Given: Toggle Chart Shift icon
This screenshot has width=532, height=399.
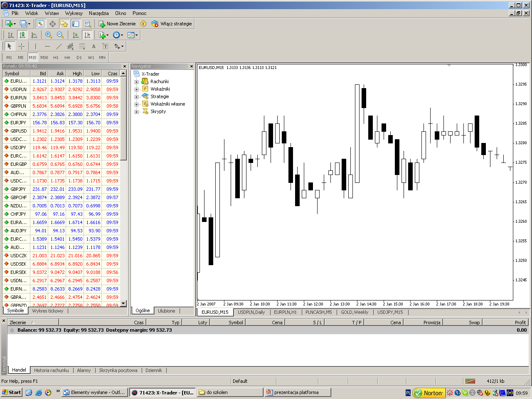Looking at the screenshot, I should [x=87, y=35].
